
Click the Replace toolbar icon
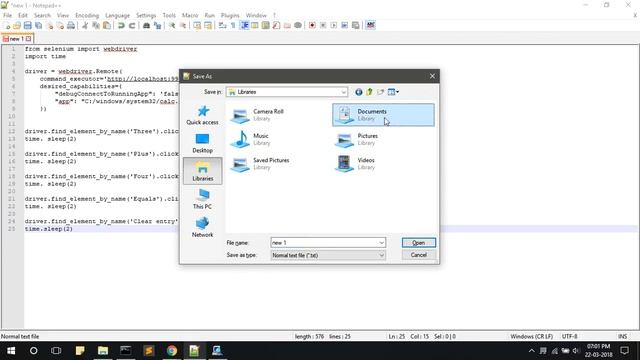tap(157, 25)
